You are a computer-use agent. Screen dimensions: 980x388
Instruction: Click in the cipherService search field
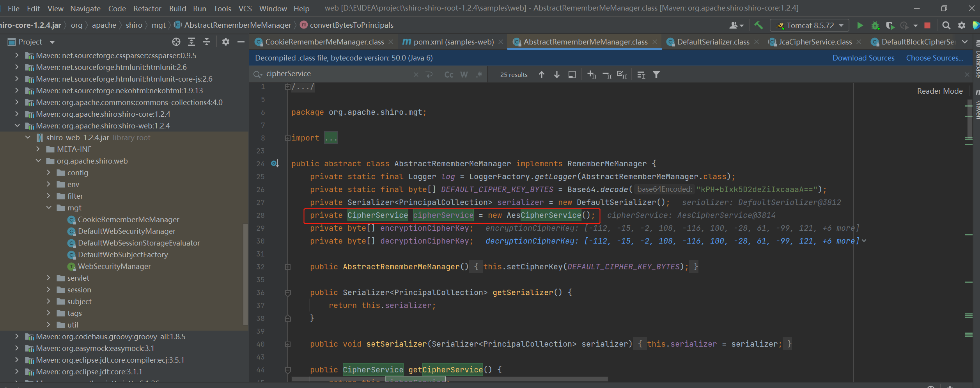337,74
